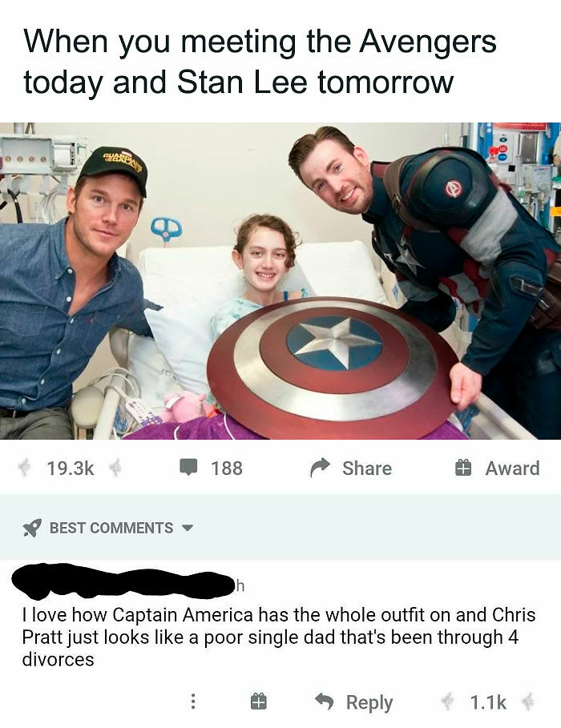The height and width of the screenshot is (728, 561).
Task: Click the Share text button
Action: coord(367,468)
